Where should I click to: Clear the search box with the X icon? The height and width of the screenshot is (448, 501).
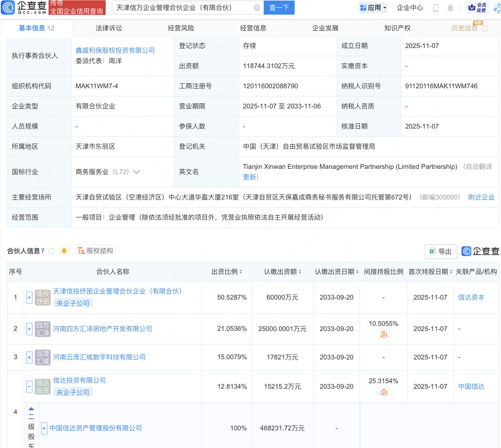[257, 8]
